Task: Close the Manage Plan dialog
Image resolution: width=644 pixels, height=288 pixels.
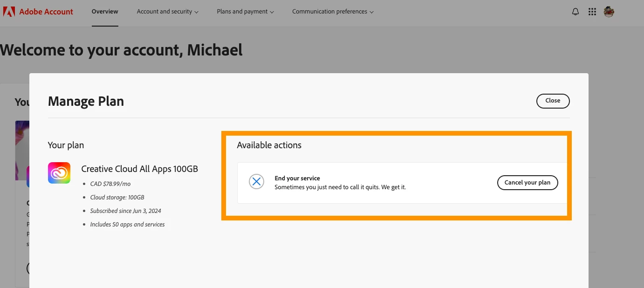Action: pyautogui.click(x=553, y=101)
